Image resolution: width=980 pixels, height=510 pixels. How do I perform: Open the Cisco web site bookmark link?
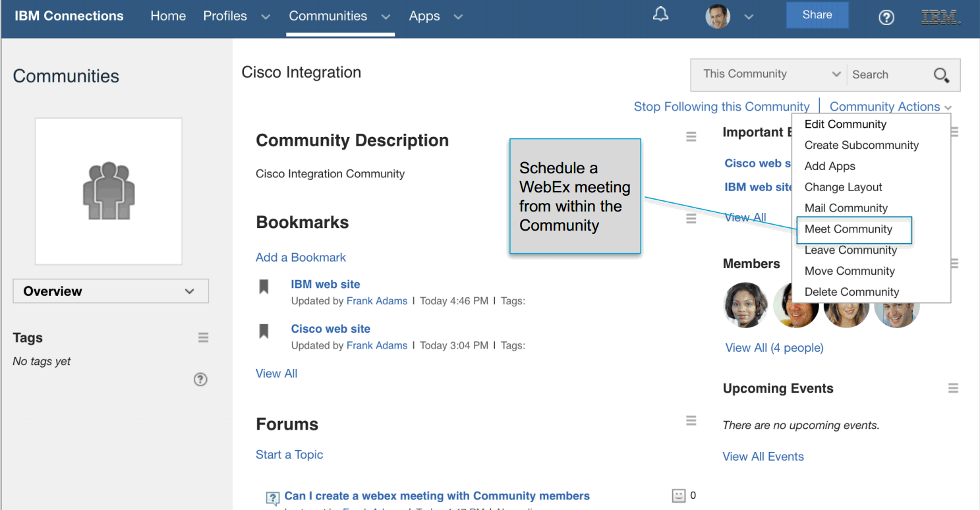tap(331, 329)
